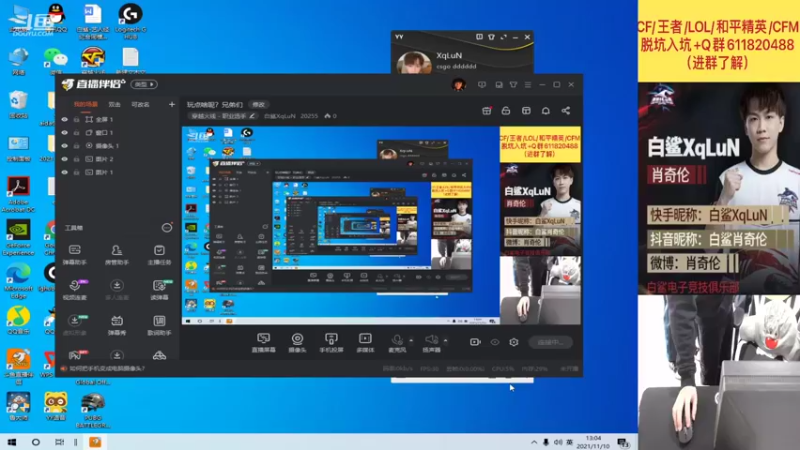The width and height of the screenshot is (800, 450).
Task: Expand speaker options arrow
Action: [x=445, y=340]
